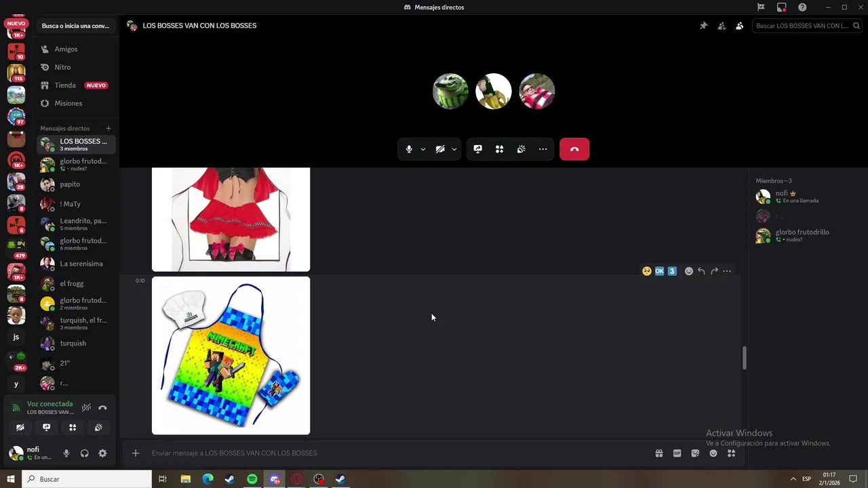Reply to the hovered message
The image size is (868, 488).
[x=701, y=271]
